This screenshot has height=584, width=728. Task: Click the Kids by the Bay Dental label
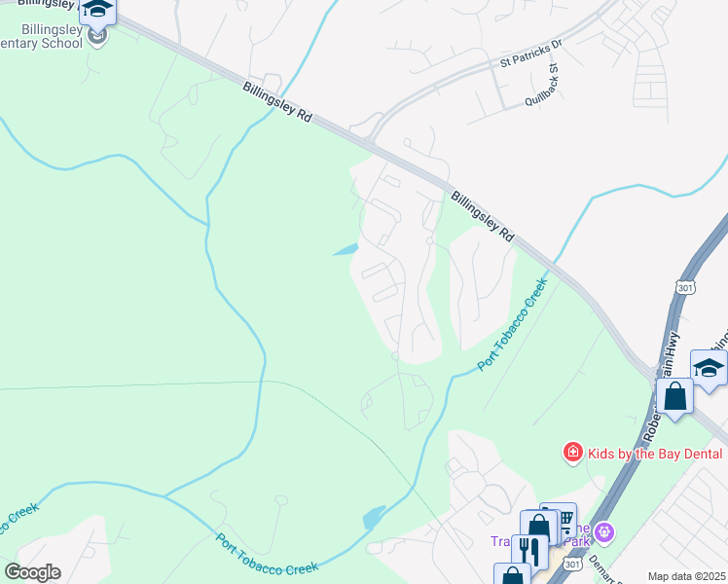[655, 454]
